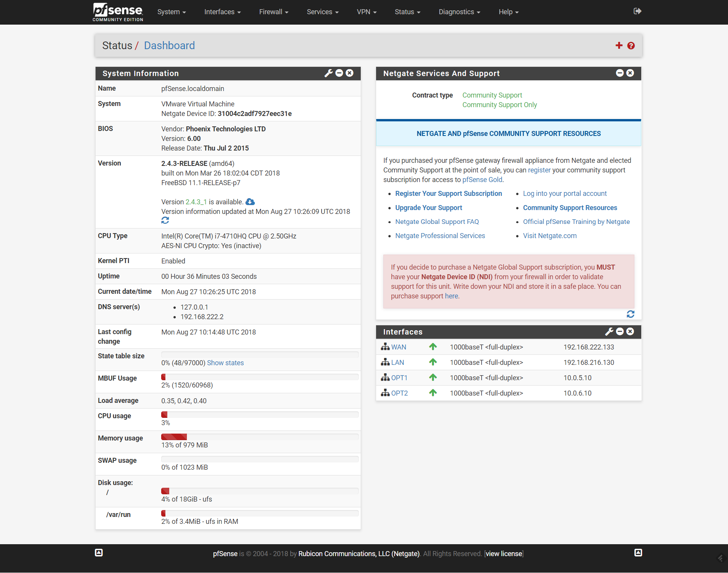728x573 pixels.
Task: Minimize Netgate Services And Support widget
Action: point(620,73)
